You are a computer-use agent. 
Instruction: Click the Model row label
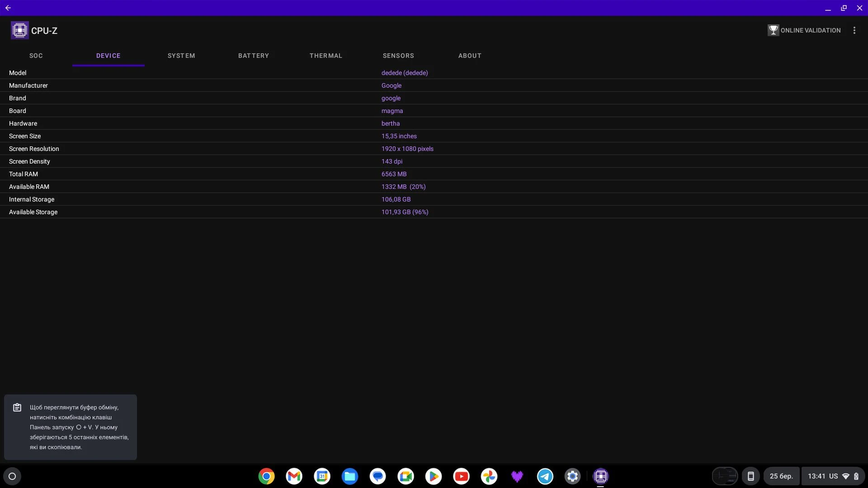18,73
